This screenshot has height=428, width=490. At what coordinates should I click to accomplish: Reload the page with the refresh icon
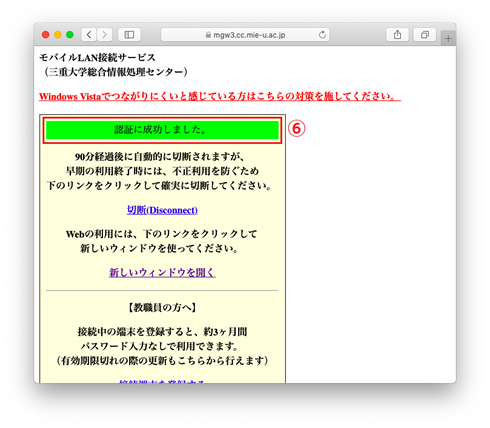click(322, 35)
